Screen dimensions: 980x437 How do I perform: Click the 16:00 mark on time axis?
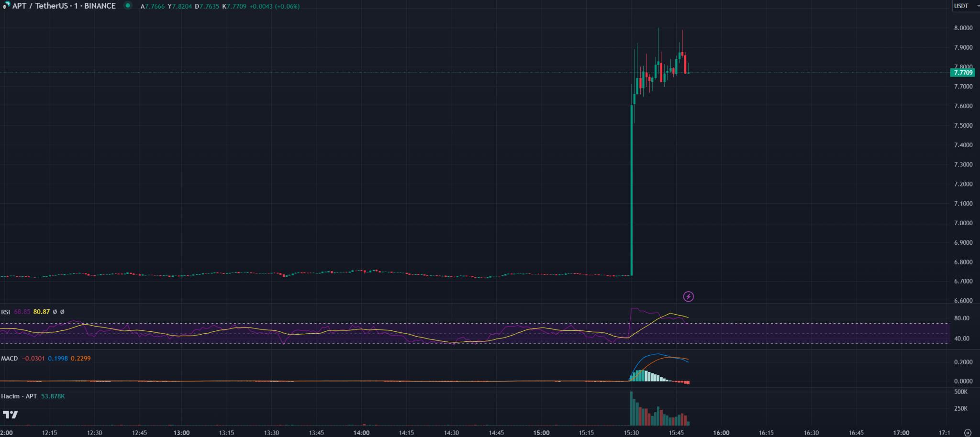(x=721, y=433)
